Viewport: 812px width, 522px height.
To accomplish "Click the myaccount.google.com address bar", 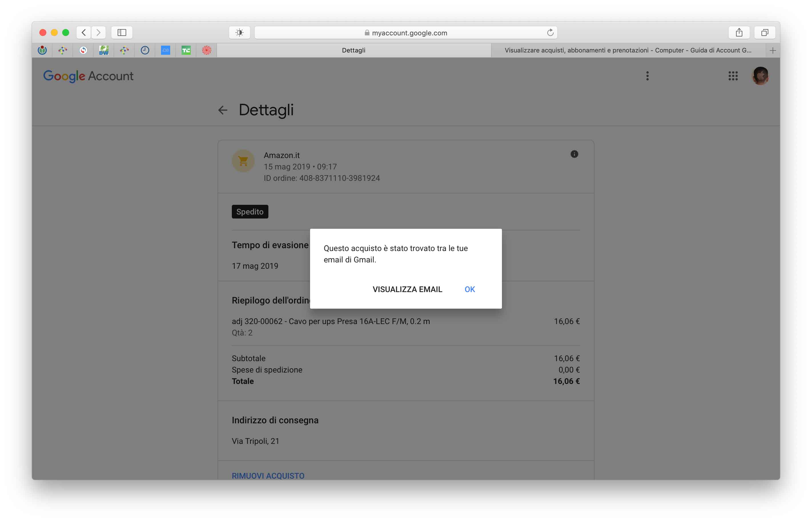I will [x=406, y=33].
